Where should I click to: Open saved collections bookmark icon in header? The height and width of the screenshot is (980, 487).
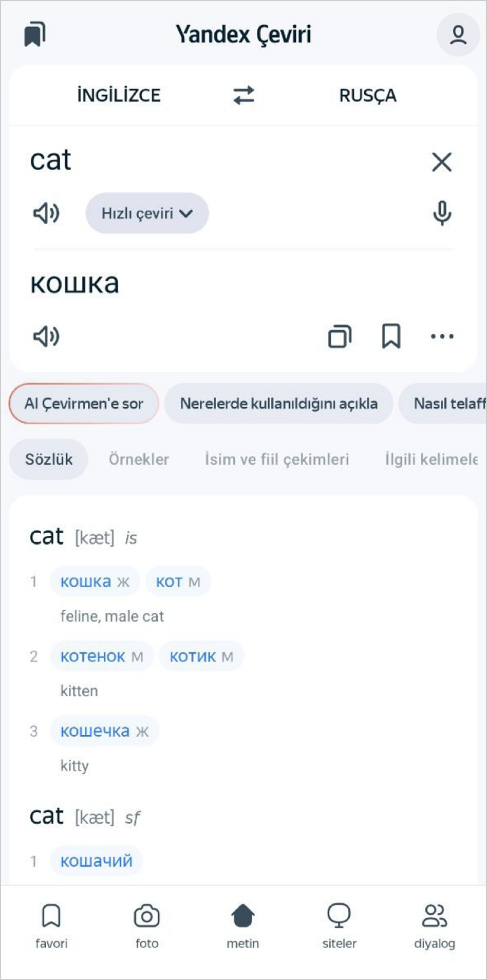35,34
